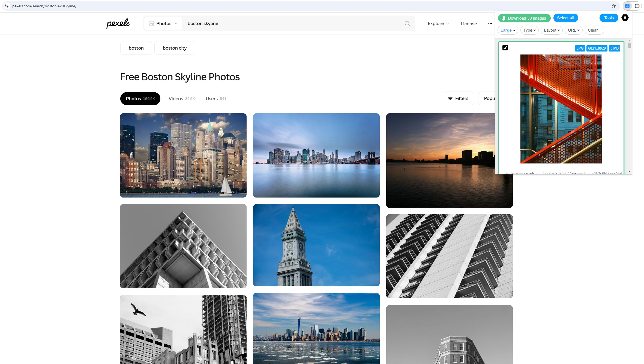The image size is (644, 364).
Task: Open the skyline with sailboat photo
Action: tap(183, 155)
